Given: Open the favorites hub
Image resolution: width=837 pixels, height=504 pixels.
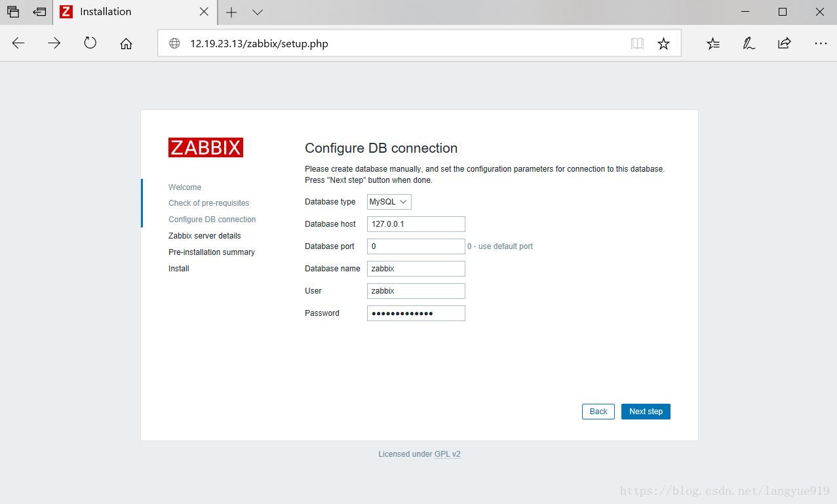Looking at the screenshot, I should point(713,43).
